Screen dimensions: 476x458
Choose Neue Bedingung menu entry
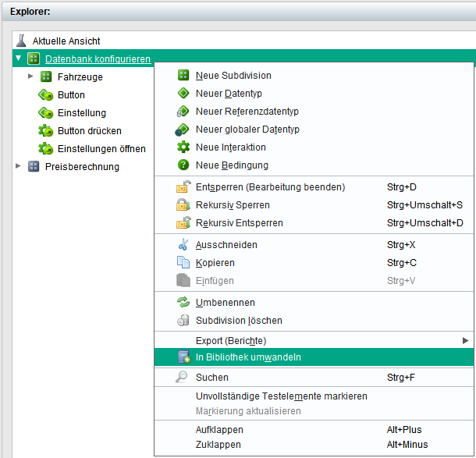click(314, 165)
